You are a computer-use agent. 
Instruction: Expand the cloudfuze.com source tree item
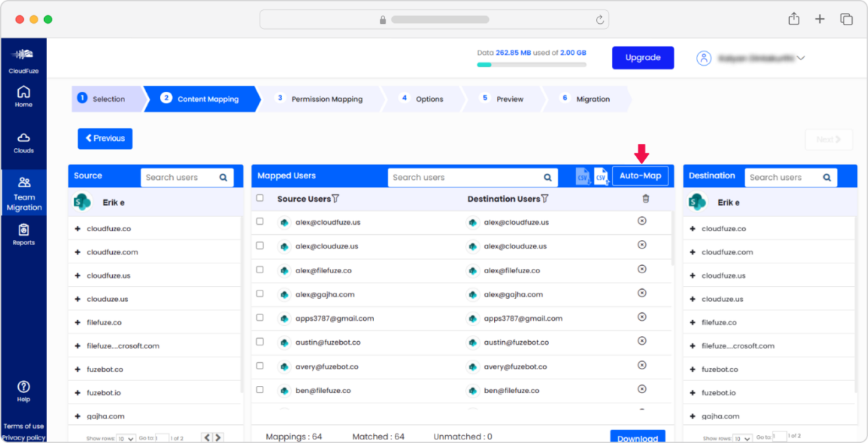coord(77,251)
